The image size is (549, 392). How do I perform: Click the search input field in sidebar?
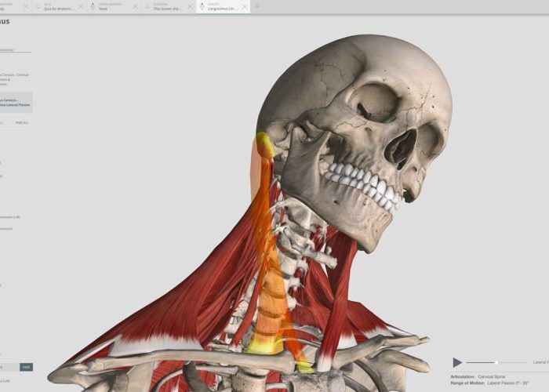click(x=16, y=50)
